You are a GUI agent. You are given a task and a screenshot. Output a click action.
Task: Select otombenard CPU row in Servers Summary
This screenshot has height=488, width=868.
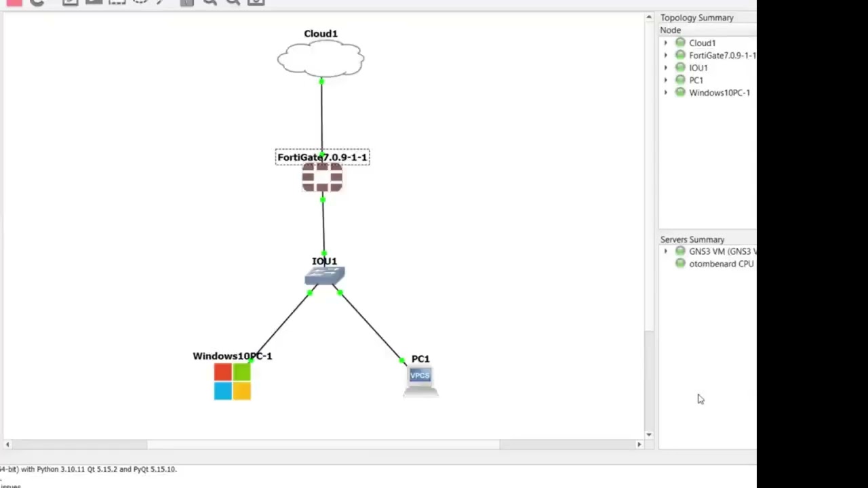708,264
